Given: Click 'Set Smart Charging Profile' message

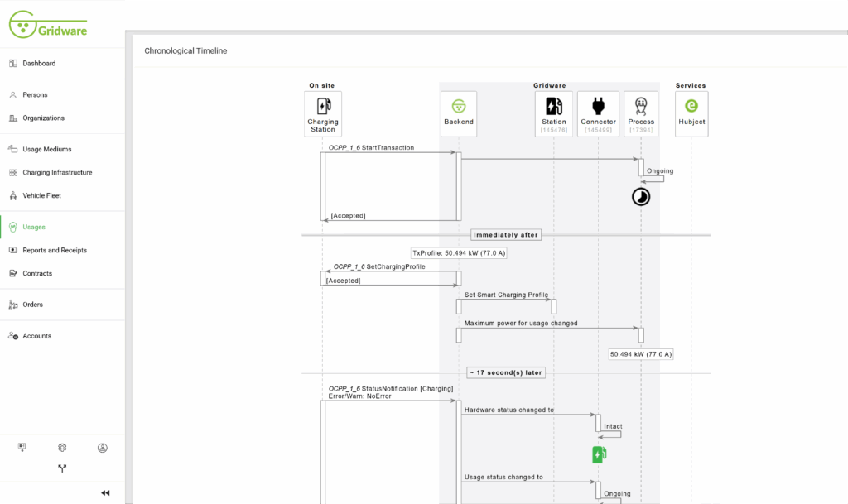Looking at the screenshot, I should coord(506,295).
